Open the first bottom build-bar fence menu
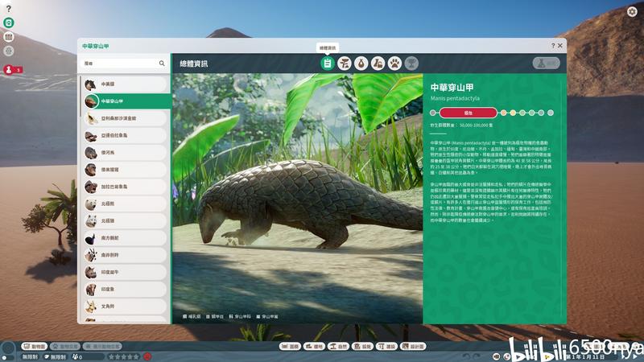Screen dimensions: 644x362 click(x=290, y=347)
